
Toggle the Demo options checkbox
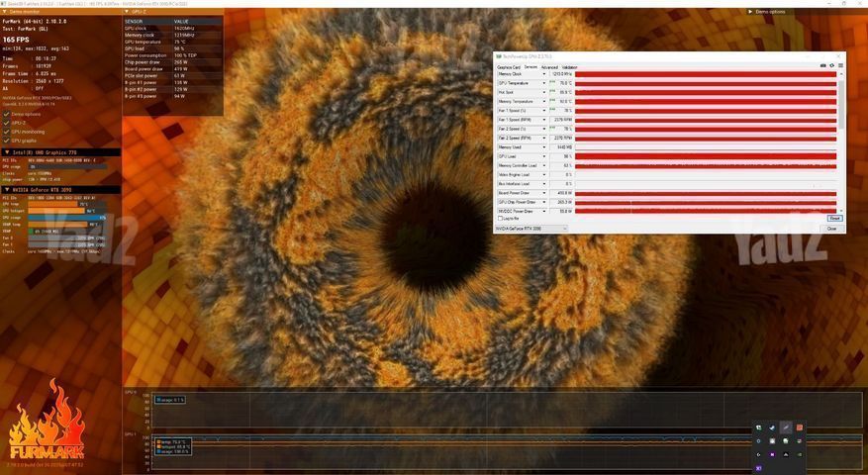[x=7, y=114]
